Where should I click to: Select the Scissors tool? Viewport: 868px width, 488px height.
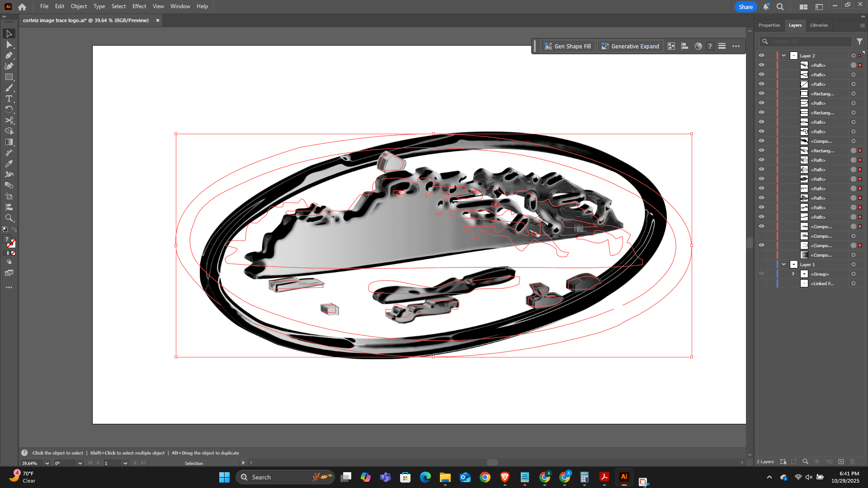(9, 121)
